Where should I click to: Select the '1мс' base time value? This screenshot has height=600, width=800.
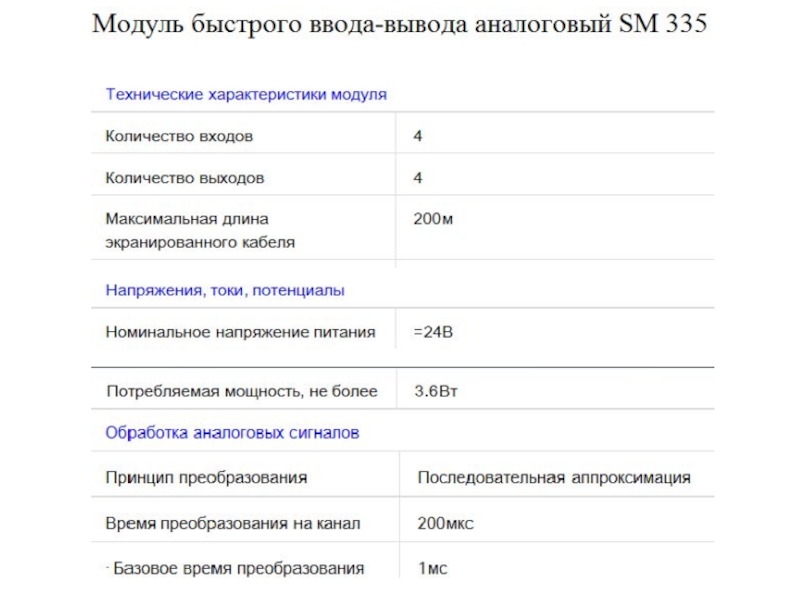[432, 568]
